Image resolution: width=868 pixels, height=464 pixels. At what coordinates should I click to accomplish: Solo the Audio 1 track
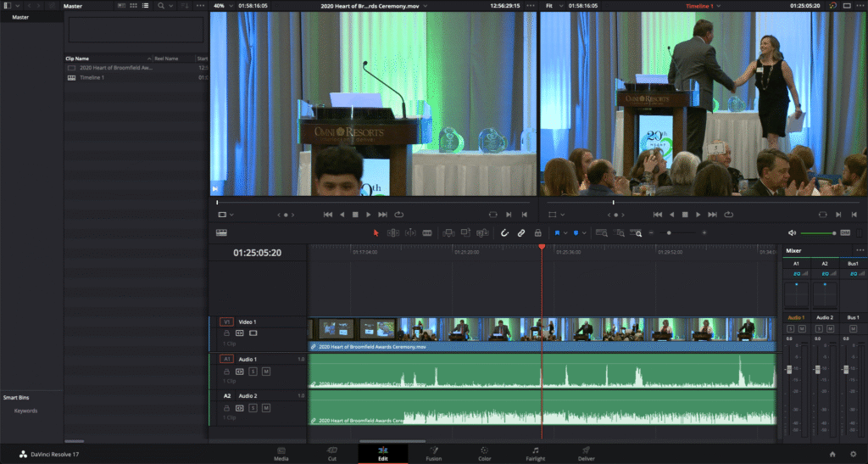click(253, 372)
